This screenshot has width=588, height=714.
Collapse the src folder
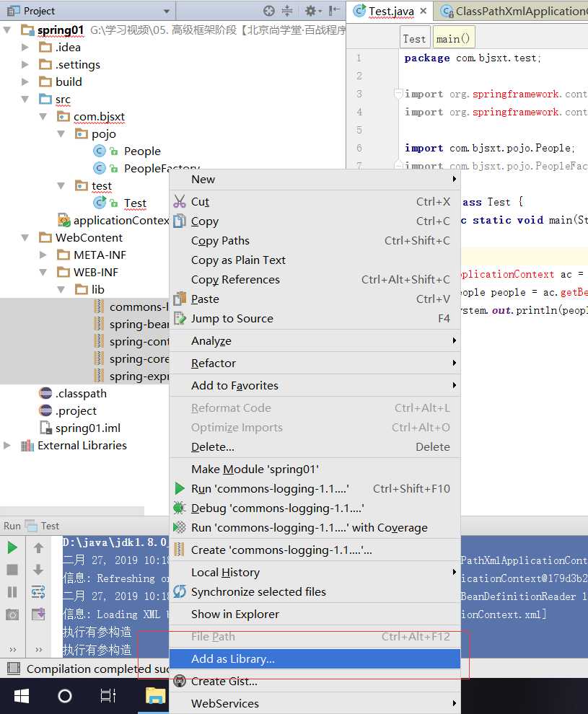(x=25, y=99)
